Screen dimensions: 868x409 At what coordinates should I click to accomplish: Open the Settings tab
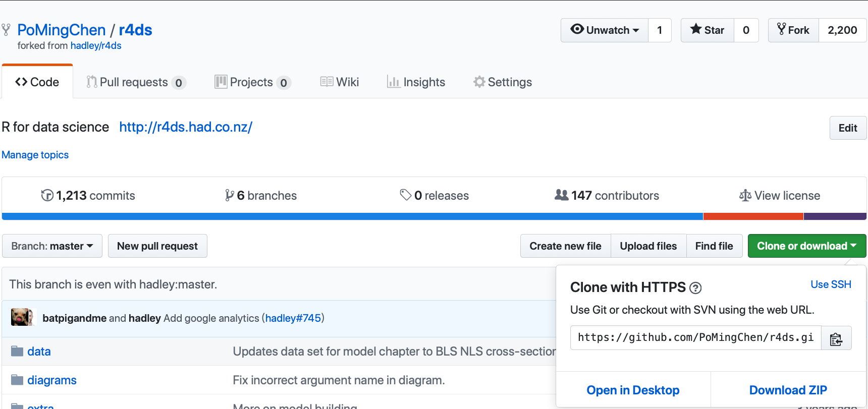(503, 82)
